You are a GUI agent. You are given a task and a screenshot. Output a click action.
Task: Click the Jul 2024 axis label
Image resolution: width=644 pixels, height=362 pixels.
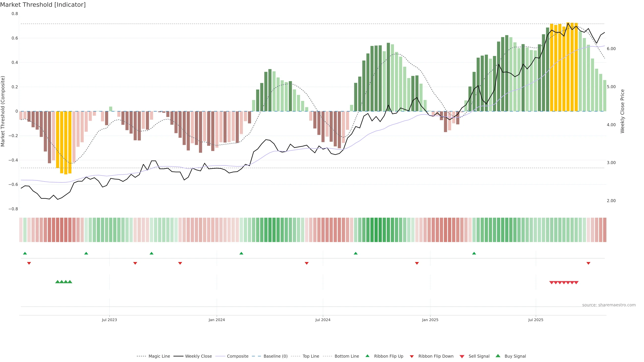click(x=323, y=320)
